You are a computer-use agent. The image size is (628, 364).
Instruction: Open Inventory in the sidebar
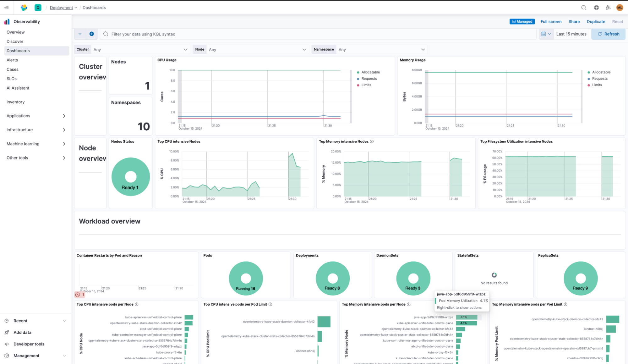(x=15, y=102)
